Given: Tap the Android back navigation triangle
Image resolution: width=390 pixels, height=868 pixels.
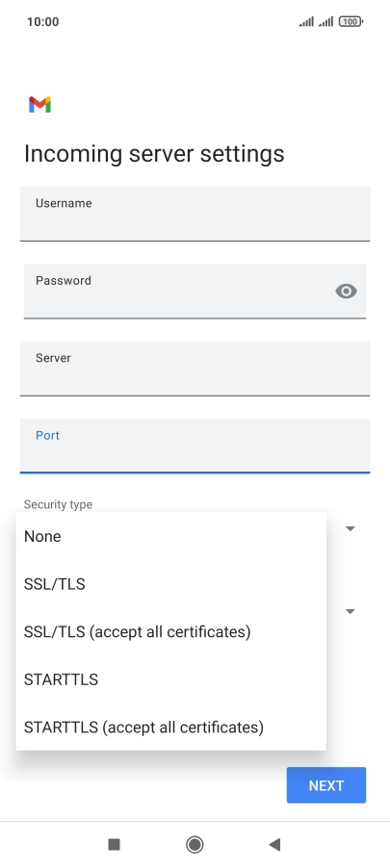Looking at the screenshot, I should click(x=274, y=844).
